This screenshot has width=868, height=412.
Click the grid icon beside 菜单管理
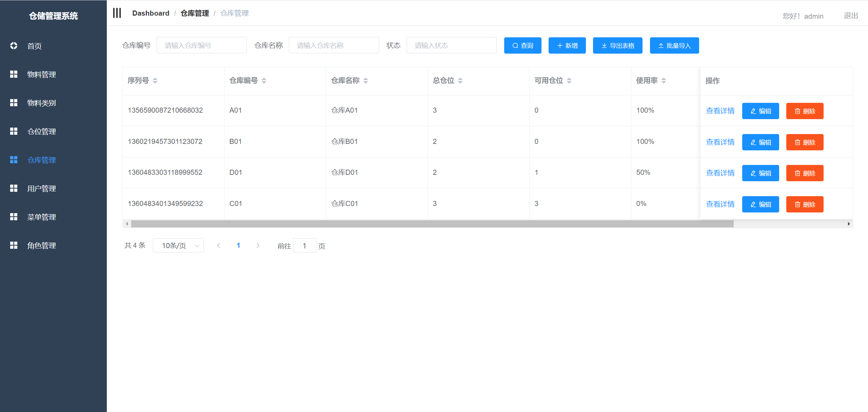click(14, 217)
